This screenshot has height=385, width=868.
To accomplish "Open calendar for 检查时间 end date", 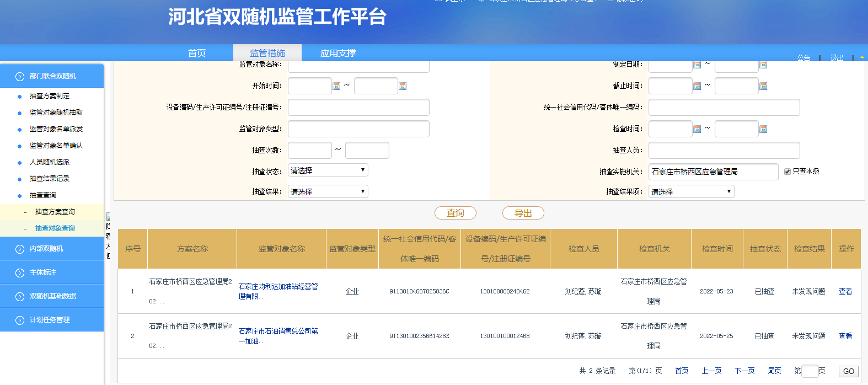I will click(x=763, y=129).
